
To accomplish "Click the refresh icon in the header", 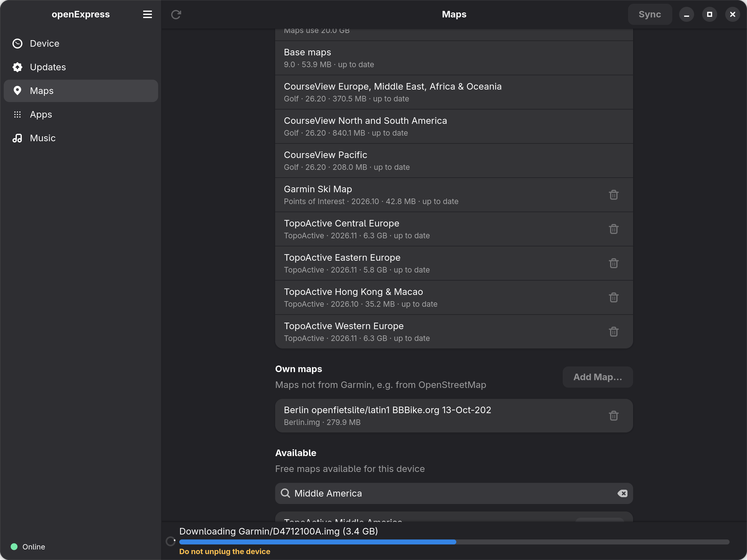I will coord(176,14).
